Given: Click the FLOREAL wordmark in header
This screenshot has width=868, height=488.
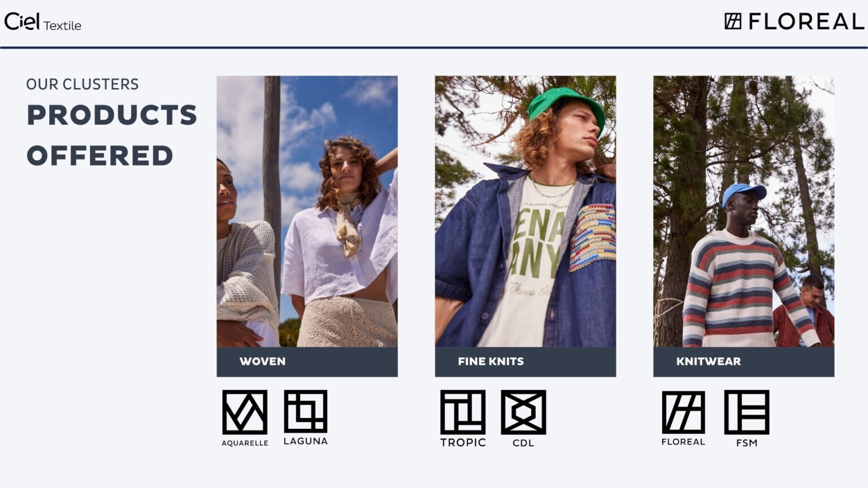Looking at the screenshot, I should point(806,22).
